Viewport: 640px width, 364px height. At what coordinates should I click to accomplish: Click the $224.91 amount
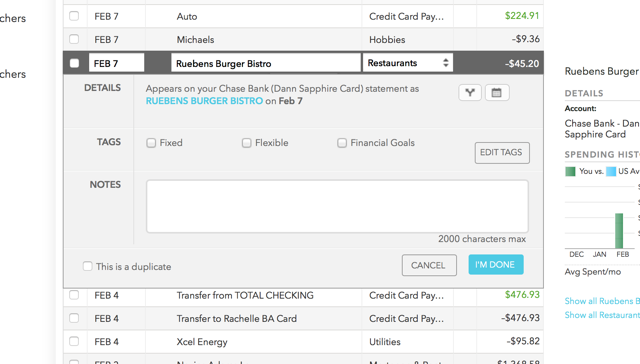(522, 16)
